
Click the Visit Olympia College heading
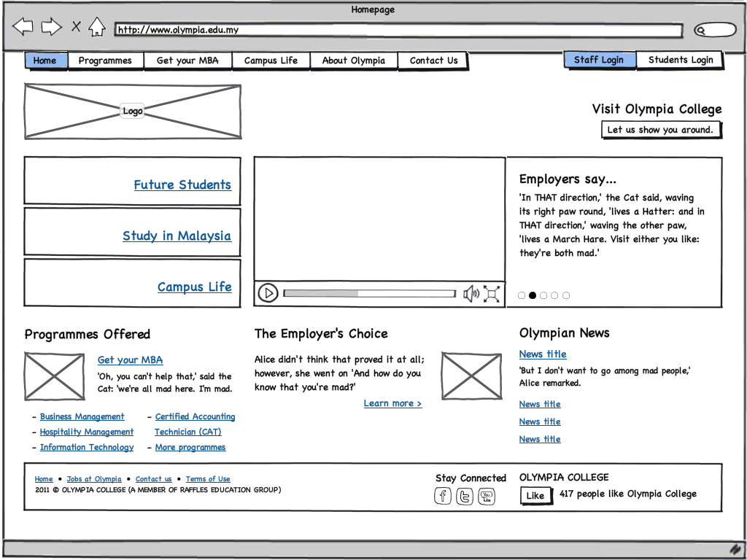coord(657,109)
